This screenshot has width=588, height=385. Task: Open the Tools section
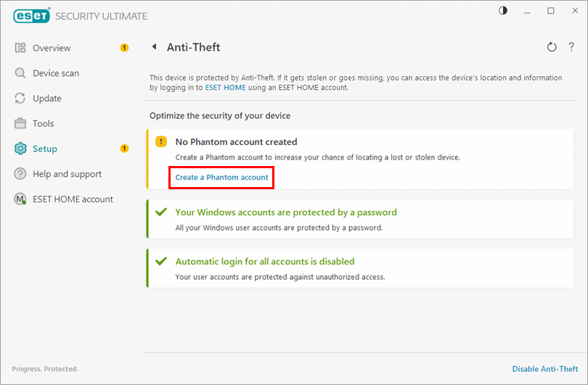point(43,123)
